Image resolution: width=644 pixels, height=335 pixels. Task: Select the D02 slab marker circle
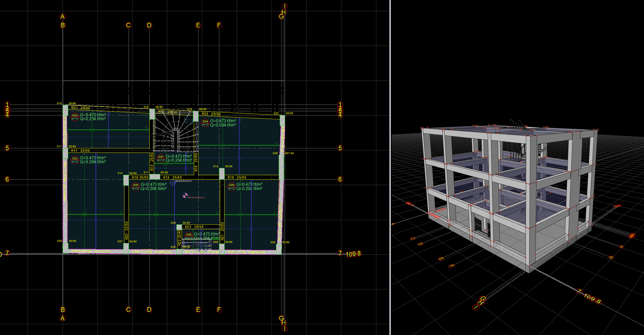point(75,160)
